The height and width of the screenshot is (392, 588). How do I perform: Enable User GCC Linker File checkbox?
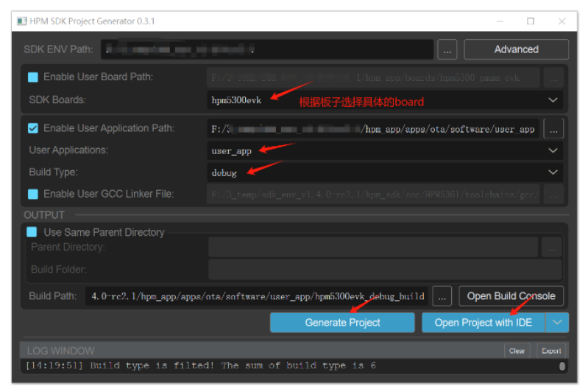point(33,194)
